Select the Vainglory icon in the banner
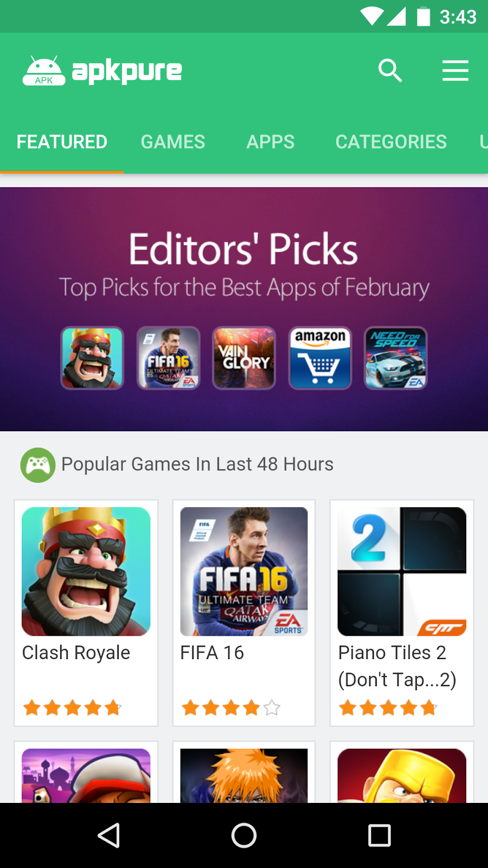Screen dimensions: 488x868 pyautogui.click(x=244, y=358)
